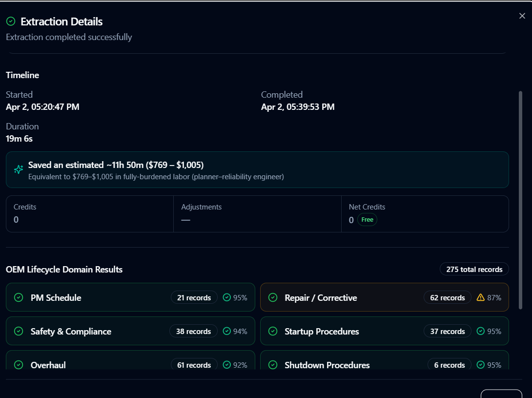Click the Saved an estimated ~11h 50m banner
The height and width of the screenshot is (398, 532).
pos(257,169)
